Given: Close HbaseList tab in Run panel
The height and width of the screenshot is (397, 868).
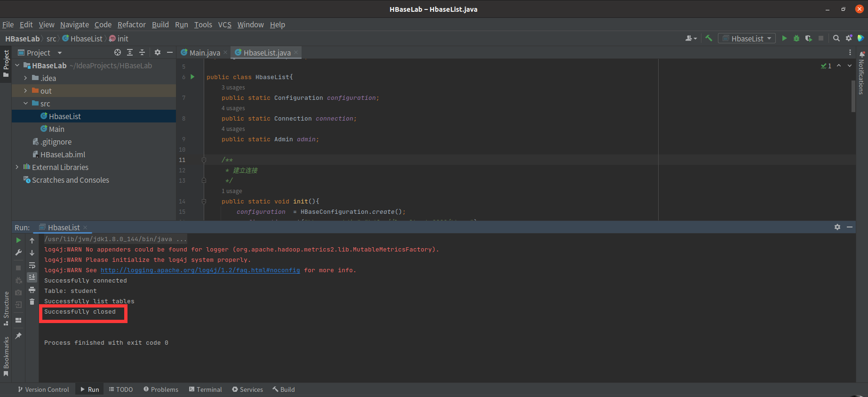Looking at the screenshot, I should tap(85, 227).
